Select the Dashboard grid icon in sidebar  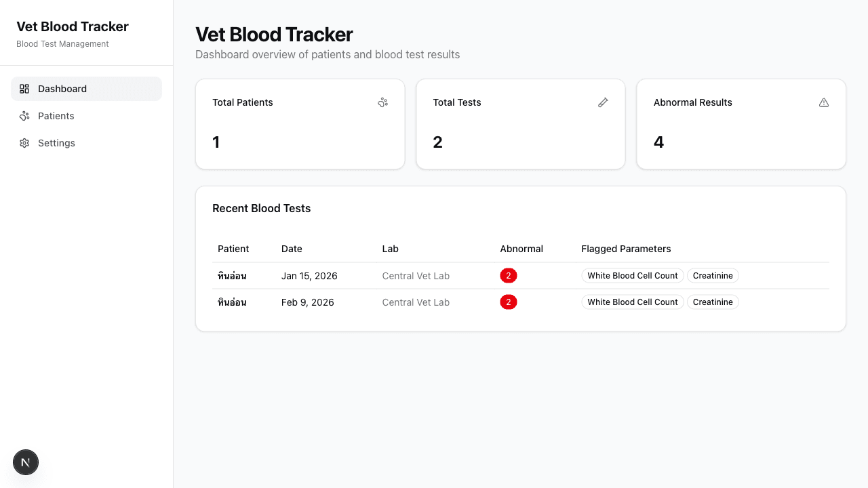24,88
